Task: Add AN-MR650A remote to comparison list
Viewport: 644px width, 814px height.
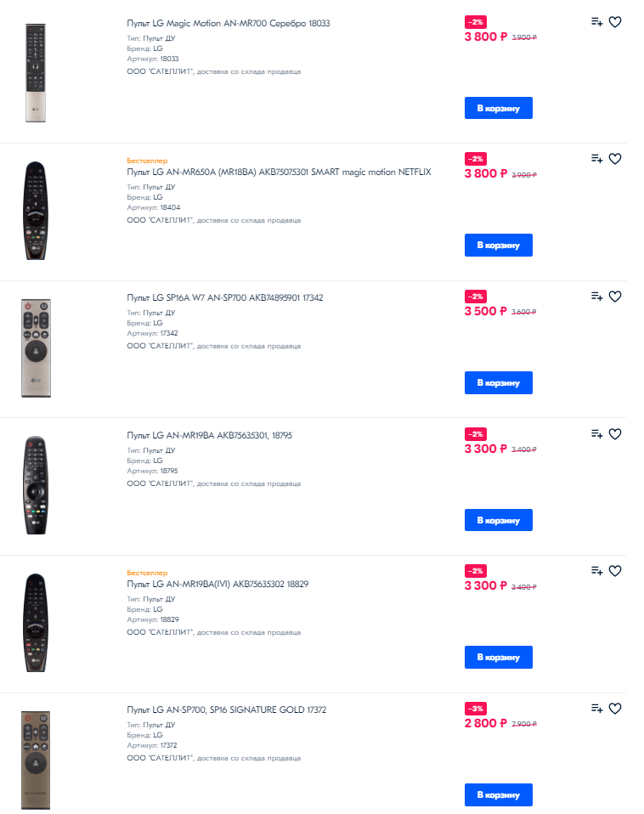Action: [596, 158]
